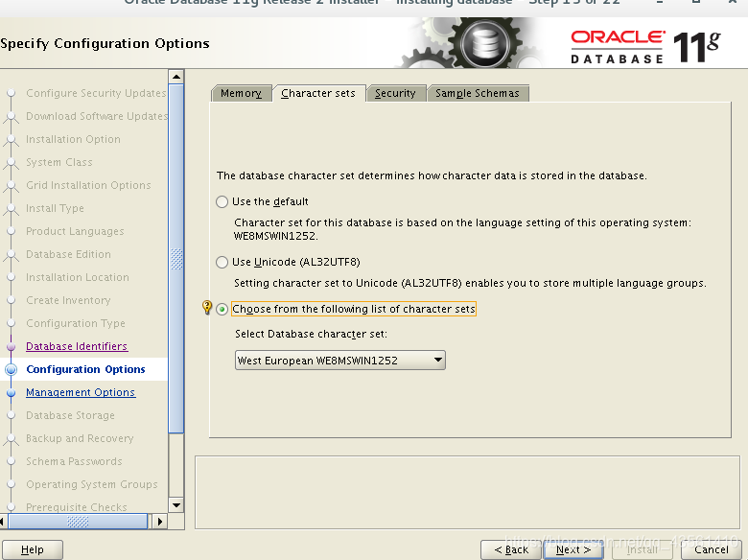This screenshot has height=560, width=748.
Task: Select 'Choose from the following list' radio button
Action: coord(222,309)
